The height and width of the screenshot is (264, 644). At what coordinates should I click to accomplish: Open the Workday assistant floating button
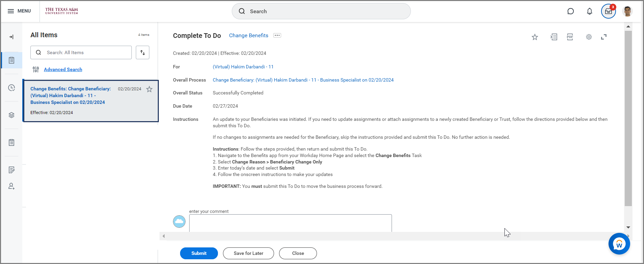pyautogui.click(x=619, y=244)
